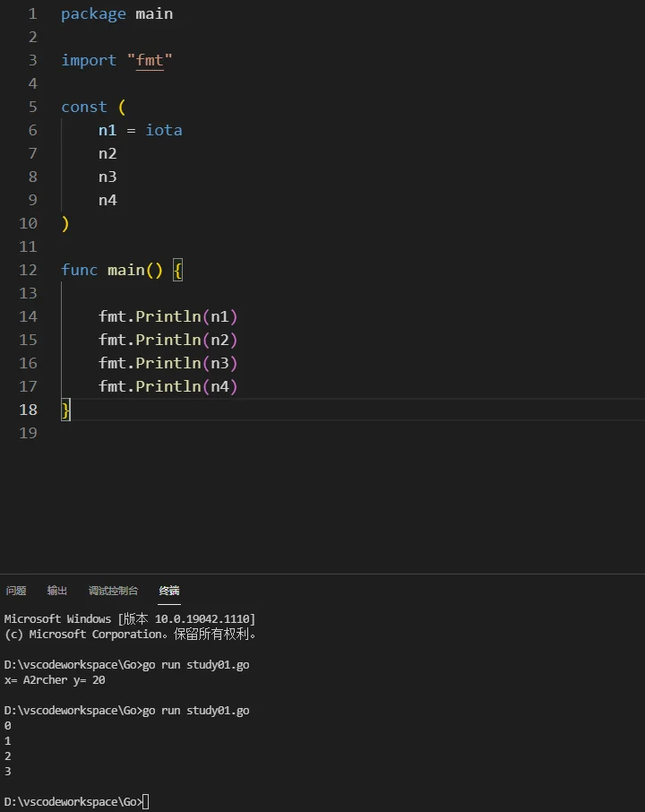Click the closing parenthesis on line 10
Viewport: 645px width, 812px height.
pos(65,224)
